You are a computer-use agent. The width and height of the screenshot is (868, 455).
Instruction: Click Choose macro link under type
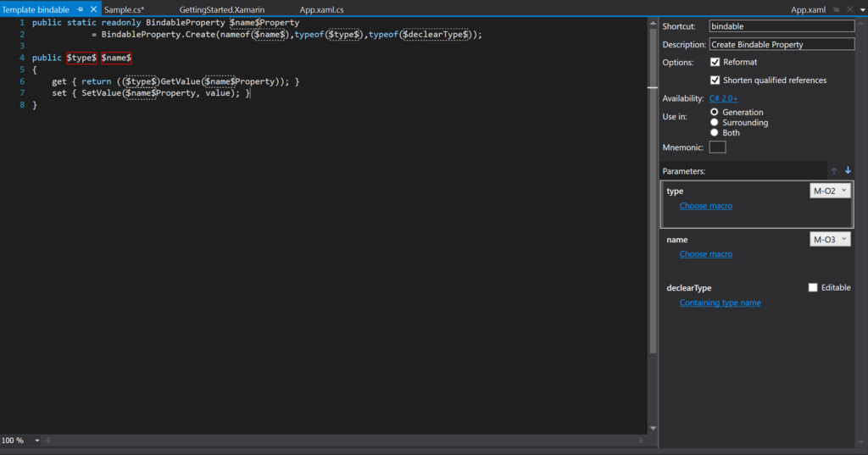706,205
